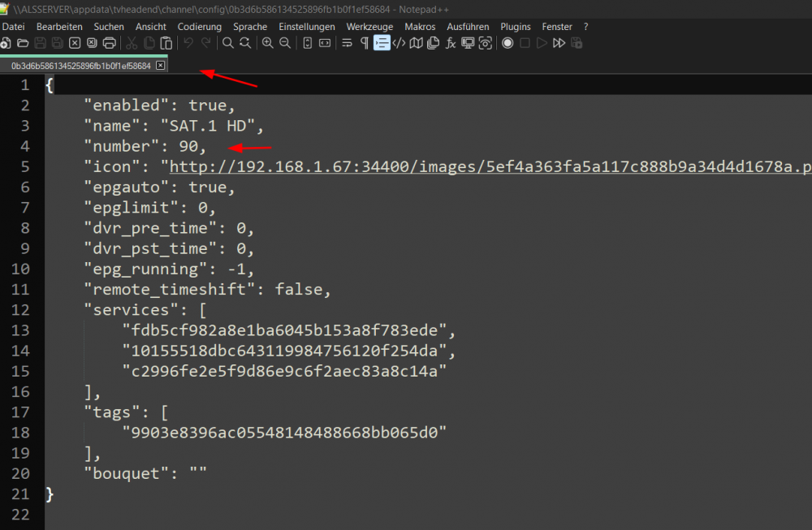Click the Copy icon
The image size is (812, 530).
coord(149,43)
